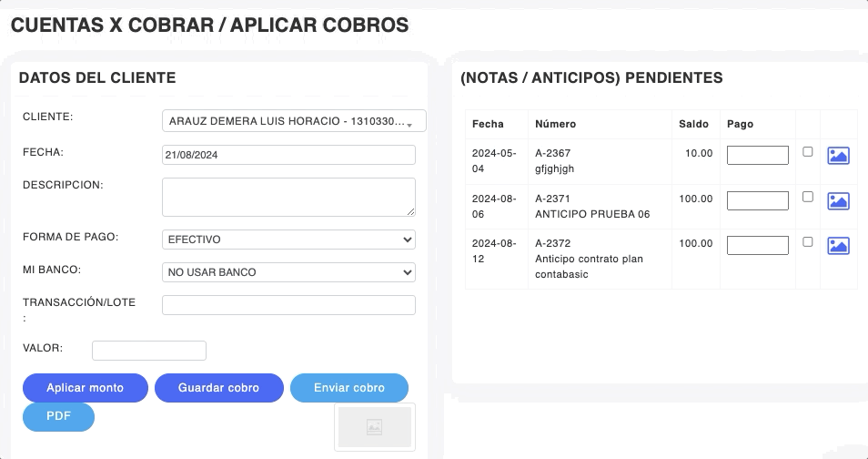This screenshot has width=868, height=459.
Task: Open the MI BANCO dropdown
Action: click(288, 272)
